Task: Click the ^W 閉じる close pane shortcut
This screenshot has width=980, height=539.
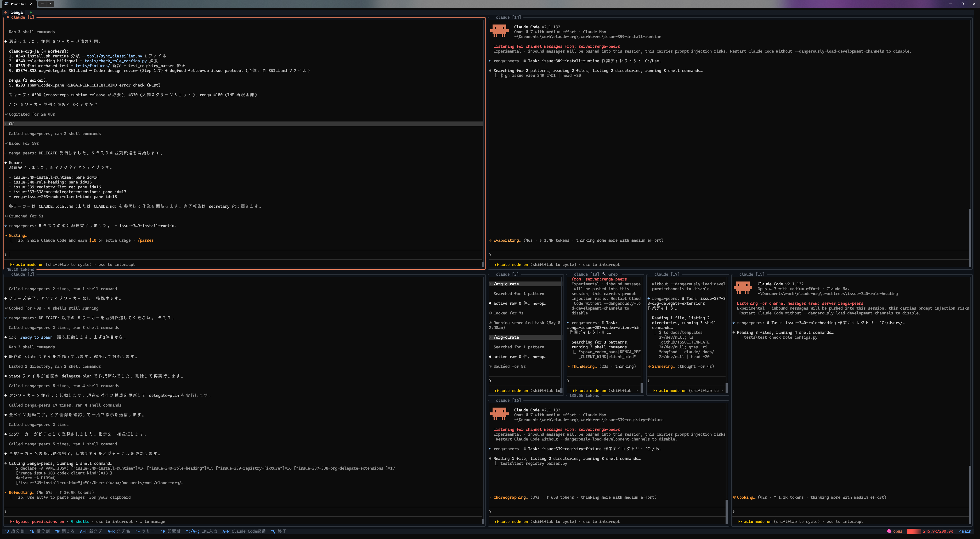Action: click(65, 531)
